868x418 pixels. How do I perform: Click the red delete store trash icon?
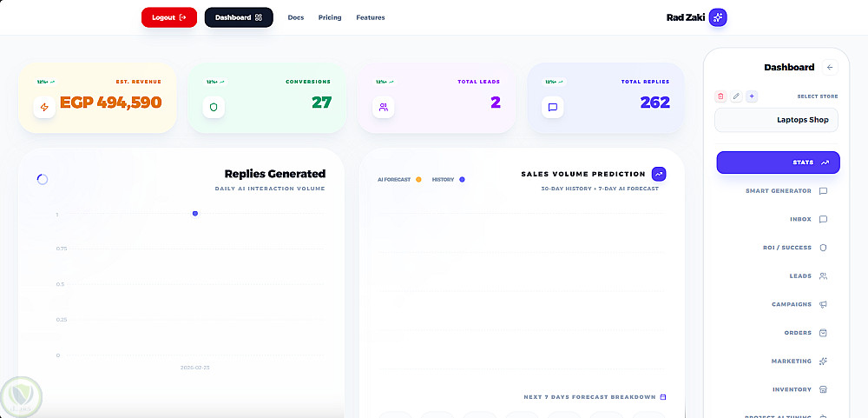[720, 96]
